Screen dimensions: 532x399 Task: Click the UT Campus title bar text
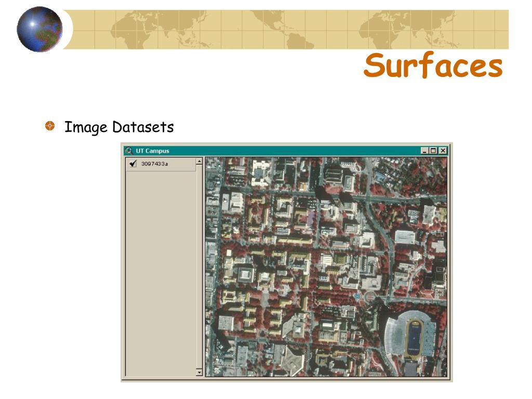pos(152,151)
